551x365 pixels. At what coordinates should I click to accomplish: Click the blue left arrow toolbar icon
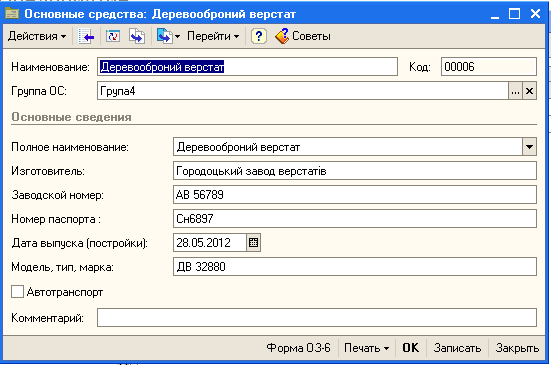click(x=86, y=36)
